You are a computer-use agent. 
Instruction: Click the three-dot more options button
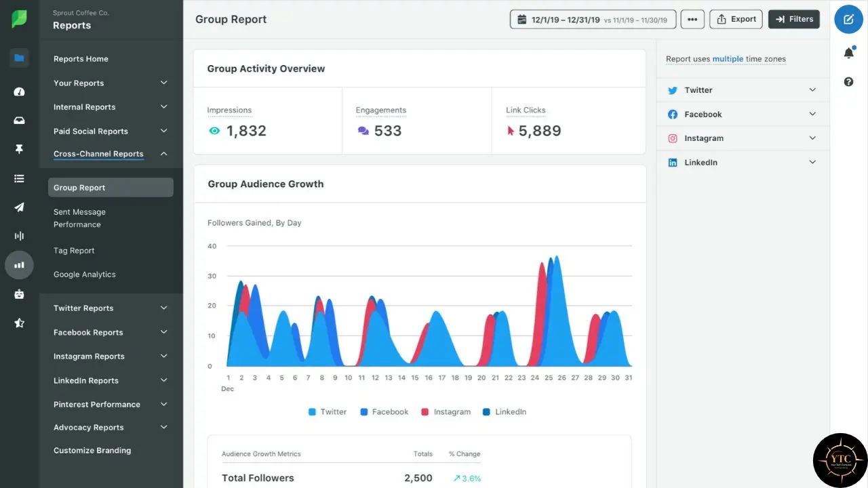click(692, 19)
